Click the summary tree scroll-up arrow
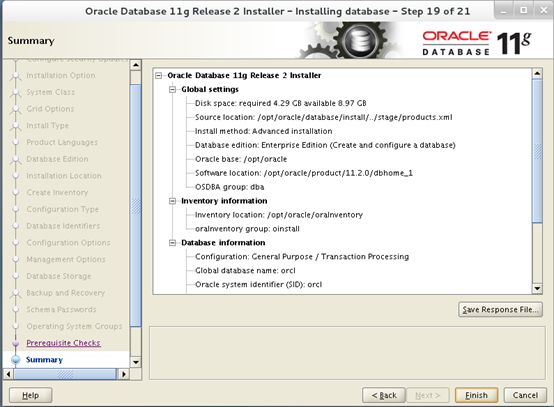This screenshot has width=554, height=407. coord(537,73)
